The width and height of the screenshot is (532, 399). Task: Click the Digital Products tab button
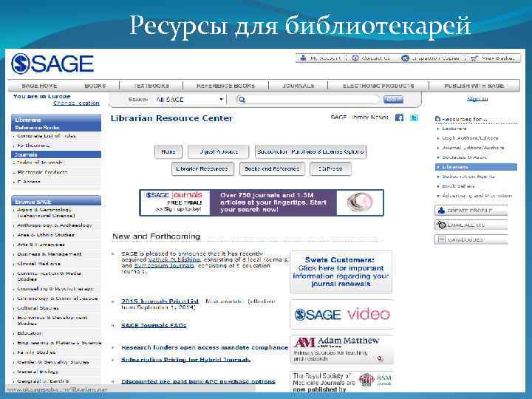tap(219, 151)
